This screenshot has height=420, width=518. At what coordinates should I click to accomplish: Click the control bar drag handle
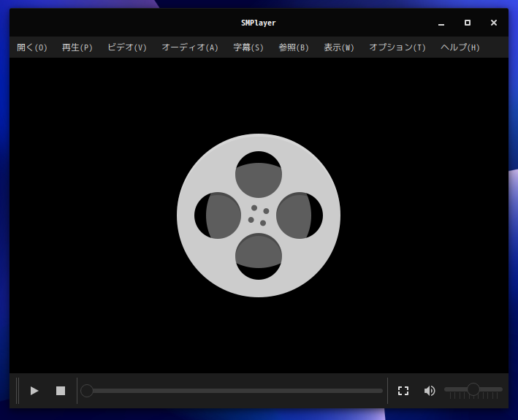click(18, 391)
